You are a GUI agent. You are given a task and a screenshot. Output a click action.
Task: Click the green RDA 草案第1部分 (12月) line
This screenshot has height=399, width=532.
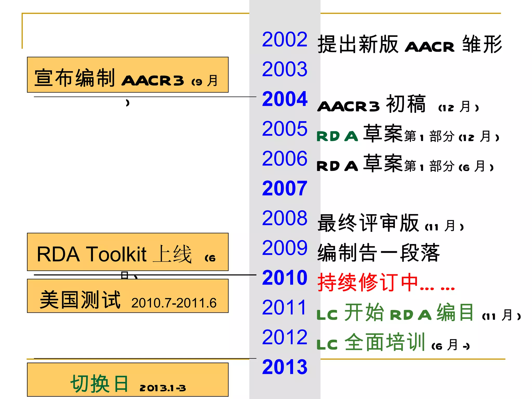[408, 134]
